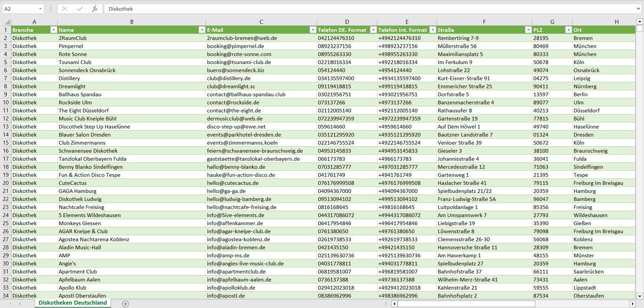Viewport: 644px width, 308px height.
Task: Expand the formula bar with the chevron
Action: (x=639, y=9)
